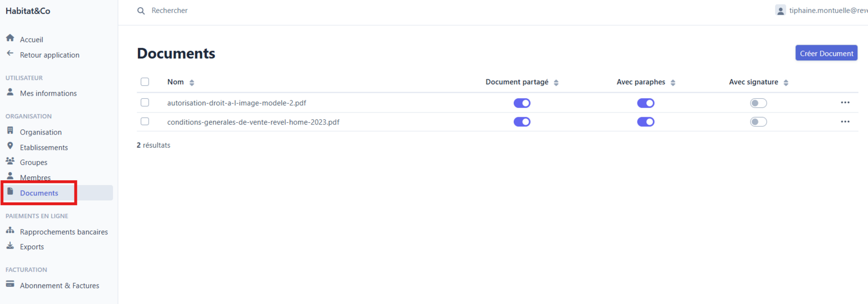The width and height of the screenshot is (868, 304).
Task: Click the building icon next to Organisation
Action: 10,130
